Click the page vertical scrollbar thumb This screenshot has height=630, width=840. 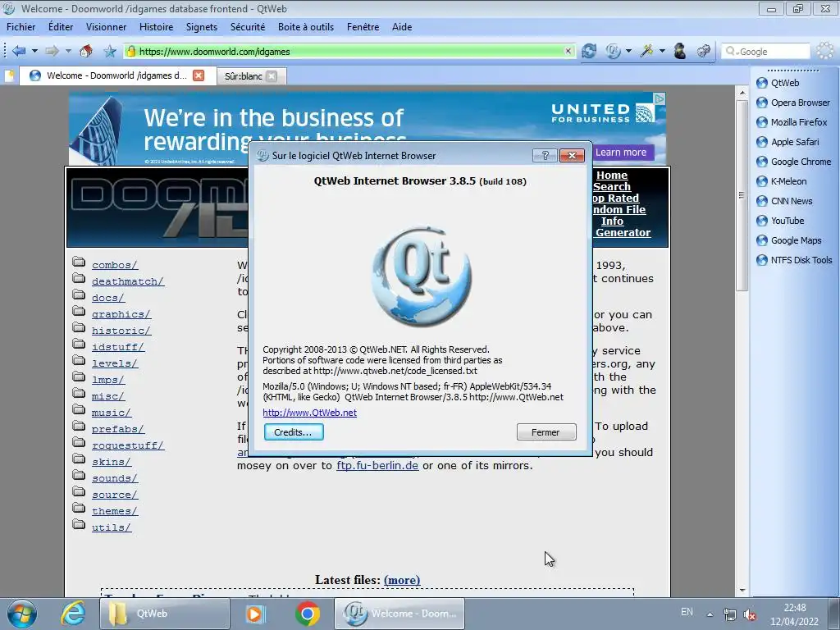742,195
